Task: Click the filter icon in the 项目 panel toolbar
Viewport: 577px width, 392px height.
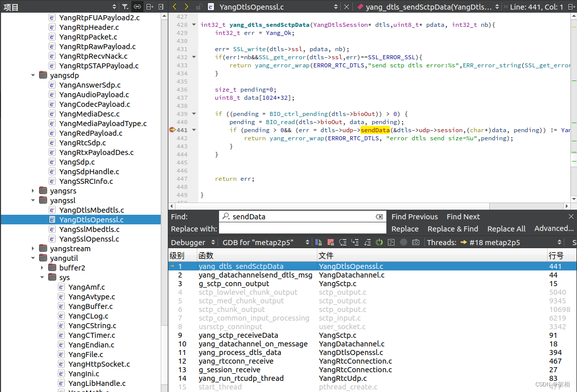Action: tap(124, 7)
